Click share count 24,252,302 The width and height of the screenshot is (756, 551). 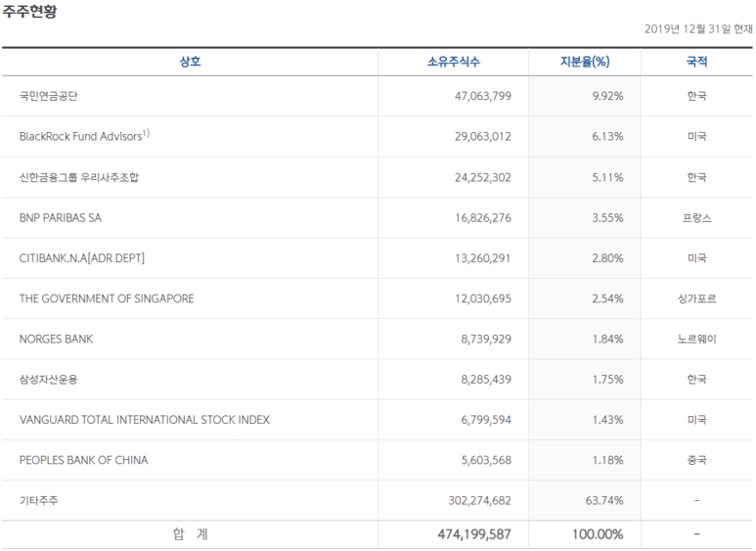[x=482, y=177]
